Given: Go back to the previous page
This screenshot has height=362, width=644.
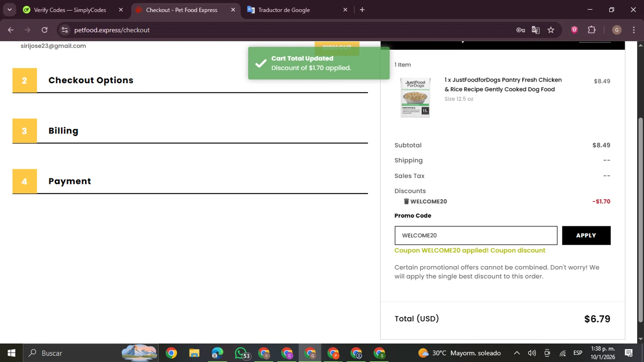Looking at the screenshot, I should (x=11, y=30).
